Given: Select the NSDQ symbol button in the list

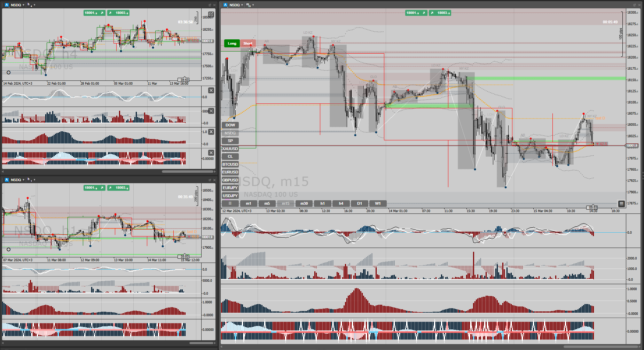Looking at the screenshot, I should click(230, 133).
